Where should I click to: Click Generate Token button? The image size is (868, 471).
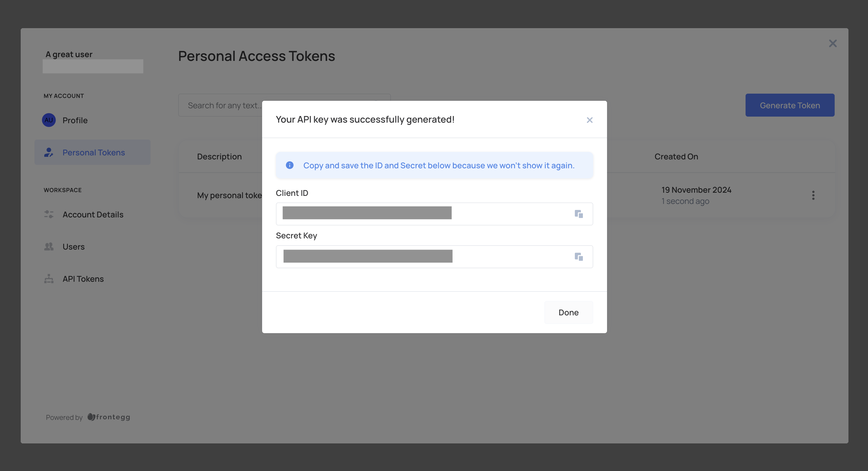click(790, 105)
